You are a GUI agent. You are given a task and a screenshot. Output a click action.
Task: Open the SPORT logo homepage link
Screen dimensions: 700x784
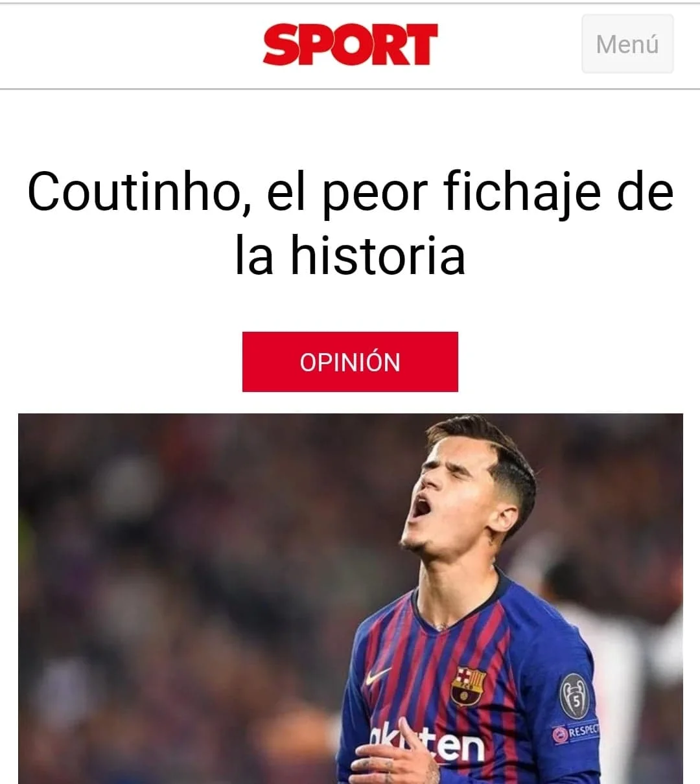coord(350,44)
